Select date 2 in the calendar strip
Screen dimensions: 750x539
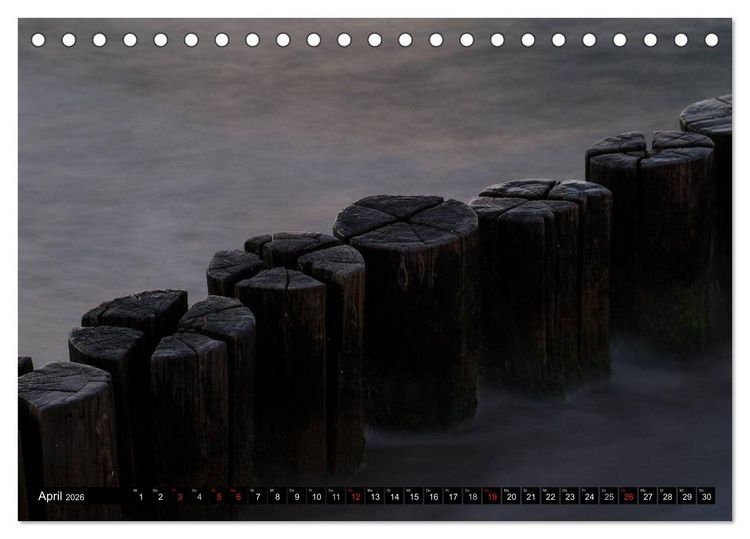[160, 495]
